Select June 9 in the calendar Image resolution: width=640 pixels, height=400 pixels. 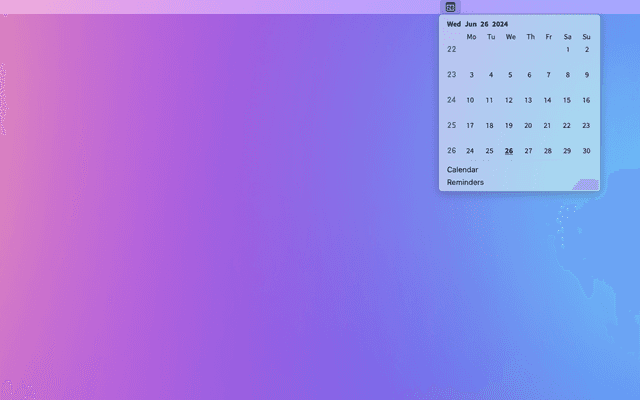click(586, 75)
